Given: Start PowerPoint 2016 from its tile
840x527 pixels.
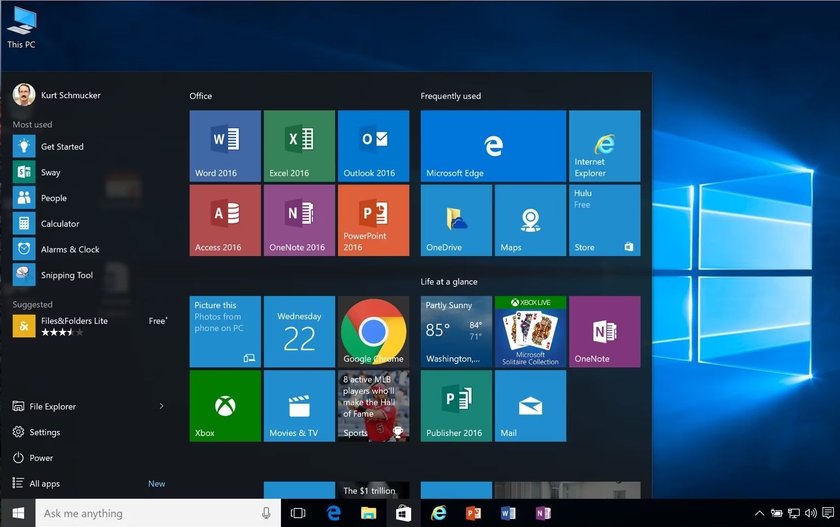Looking at the screenshot, I should pos(373,220).
